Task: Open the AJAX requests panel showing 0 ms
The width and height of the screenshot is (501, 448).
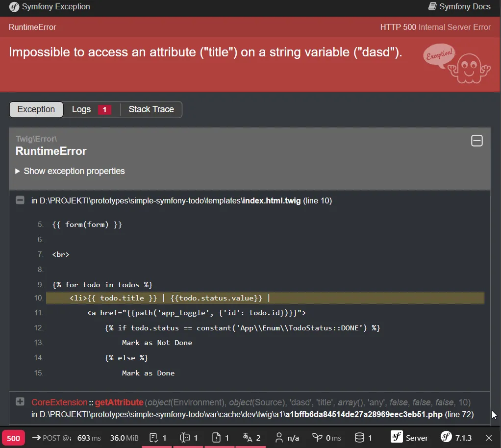Action: (x=326, y=438)
